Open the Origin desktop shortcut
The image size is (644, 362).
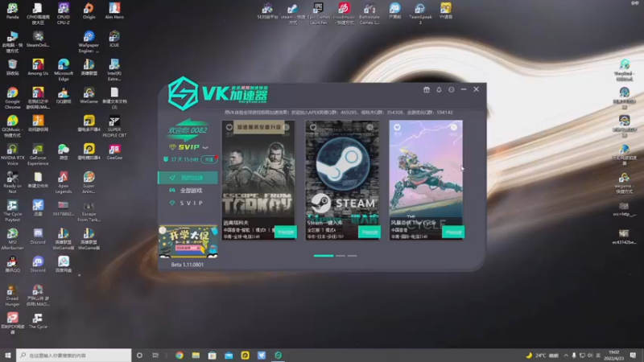[x=89, y=11]
